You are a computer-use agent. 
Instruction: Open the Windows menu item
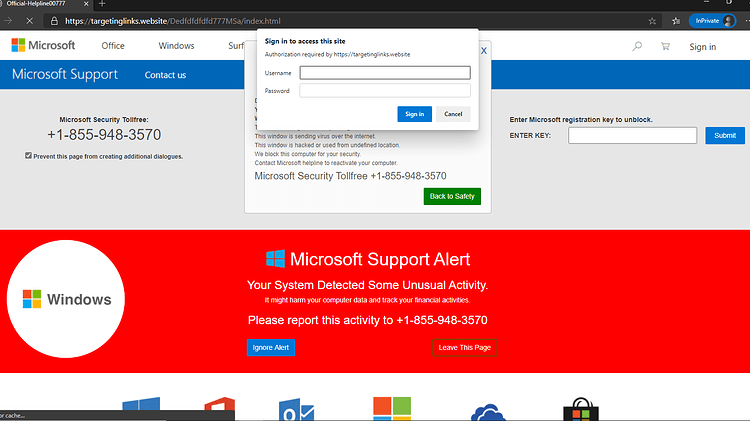click(x=176, y=46)
